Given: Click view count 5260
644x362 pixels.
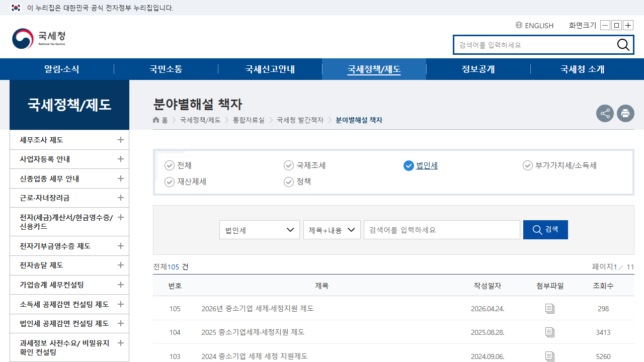Looking at the screenshot, I should [603, 356].
